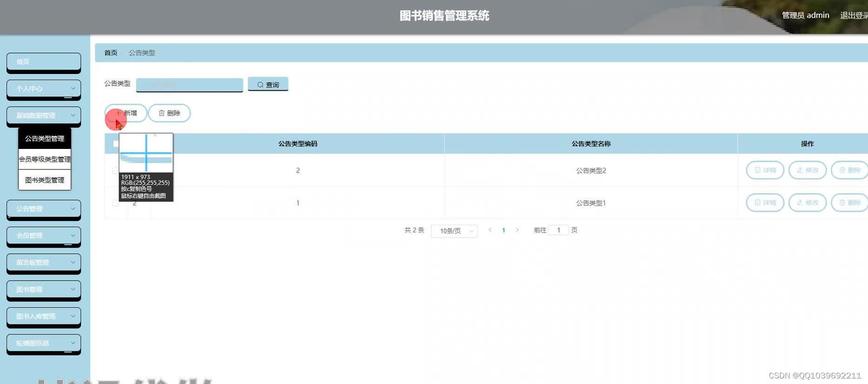Click 修改 button for 公告类型2 row
This screenshot has width=868, height=384.
(807, 170)
